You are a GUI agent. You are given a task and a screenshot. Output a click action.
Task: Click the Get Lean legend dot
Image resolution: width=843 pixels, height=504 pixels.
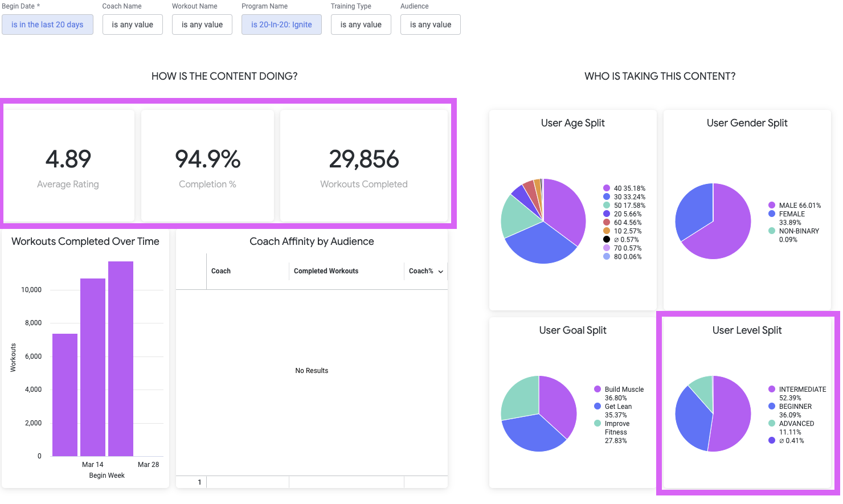click(598, 406)
